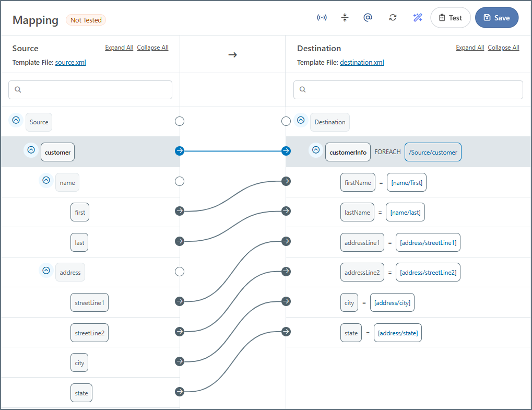The width and height of the screenshot is (532, 410).
Task: Click the Source panel search field
Action: 90,90
